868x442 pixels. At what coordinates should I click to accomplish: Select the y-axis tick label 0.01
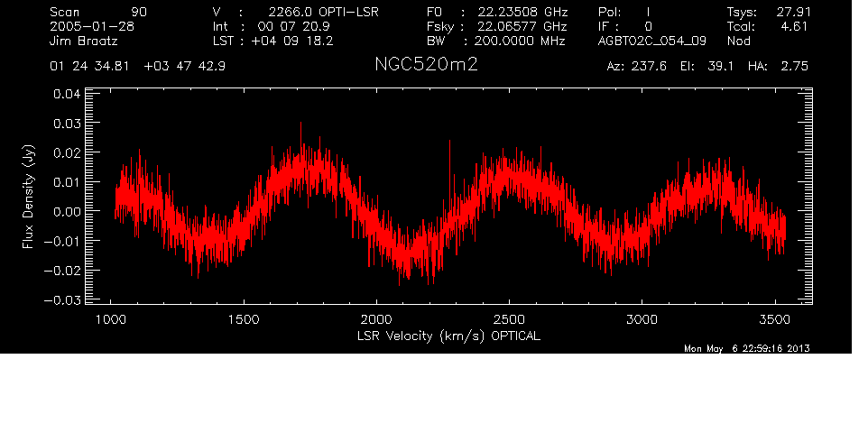coord(67,182)
